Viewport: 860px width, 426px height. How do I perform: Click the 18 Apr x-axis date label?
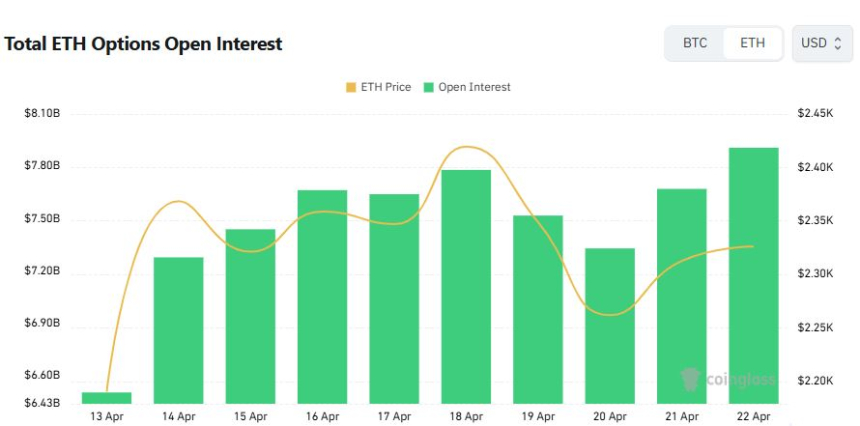[x=466, y=417]
